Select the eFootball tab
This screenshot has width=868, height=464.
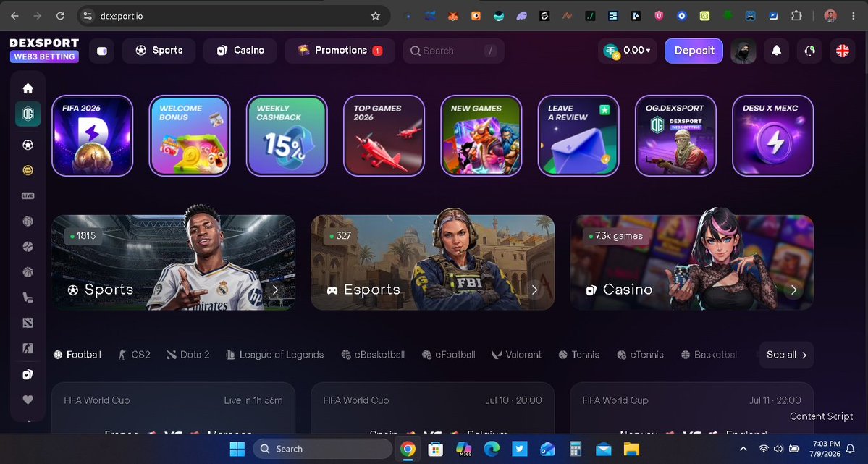448,355
